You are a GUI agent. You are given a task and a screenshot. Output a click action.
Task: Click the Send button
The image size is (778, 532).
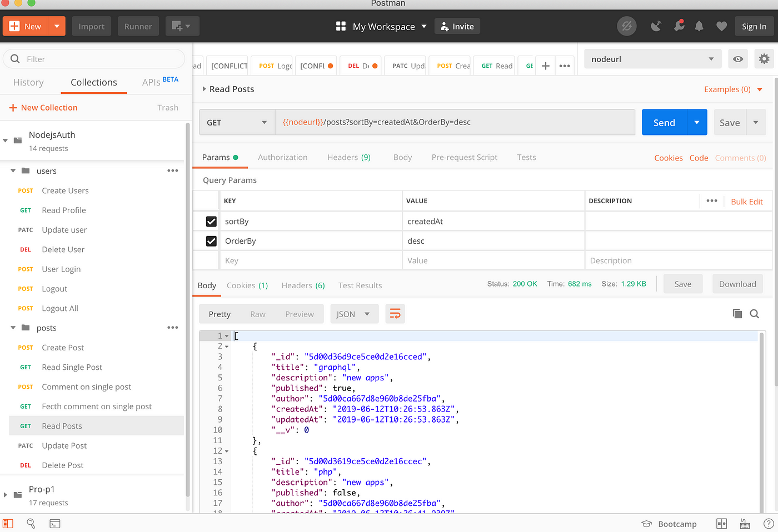[664, 122]
